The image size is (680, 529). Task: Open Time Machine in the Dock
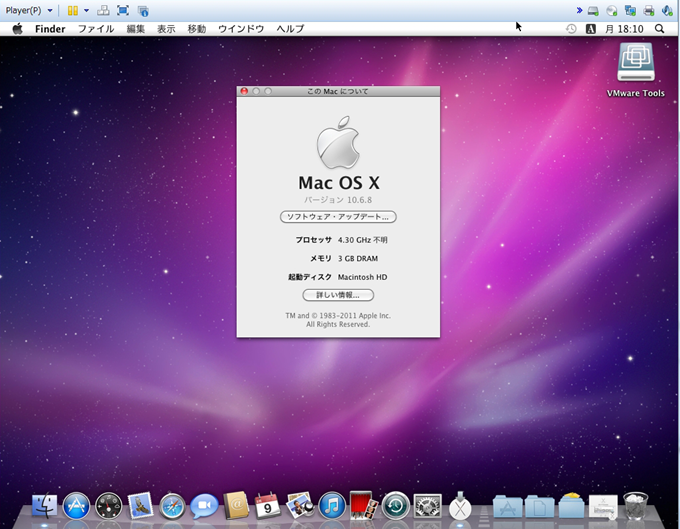[x=396, y=506]
